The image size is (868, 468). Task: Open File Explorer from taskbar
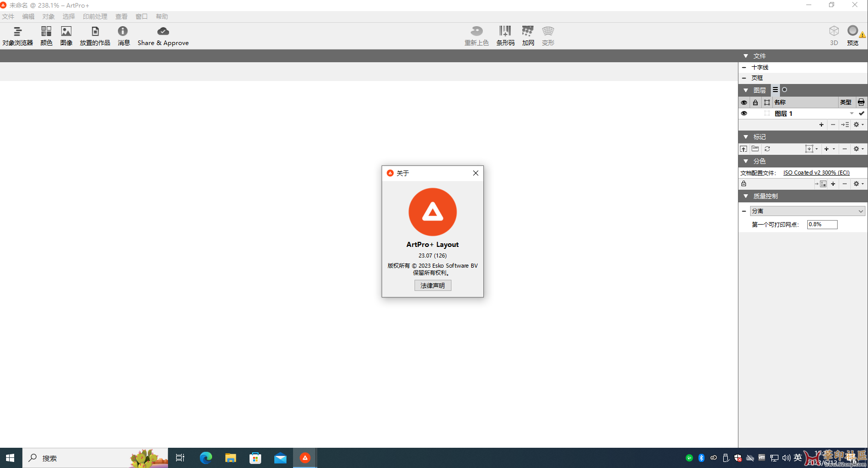point(231,458)
